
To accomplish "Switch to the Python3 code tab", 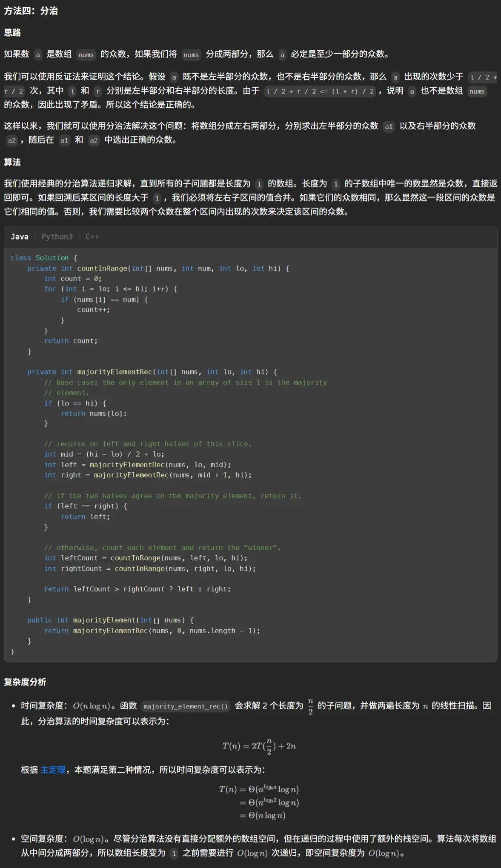I will point(57,237).
